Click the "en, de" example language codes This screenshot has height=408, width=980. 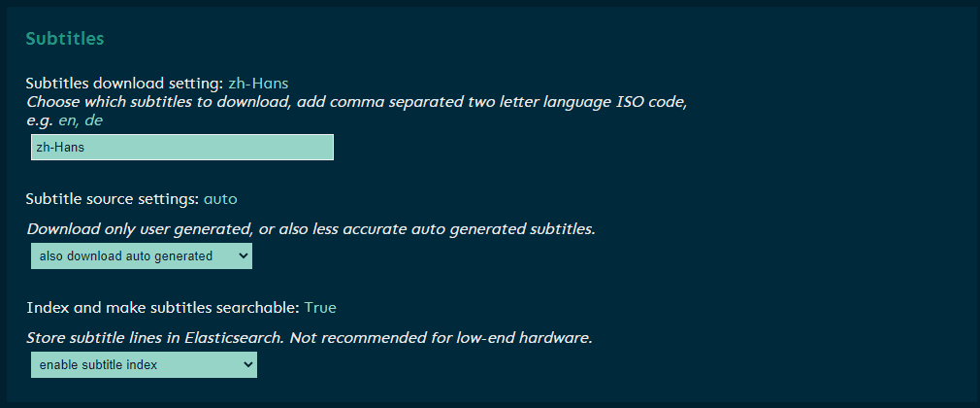81,120
